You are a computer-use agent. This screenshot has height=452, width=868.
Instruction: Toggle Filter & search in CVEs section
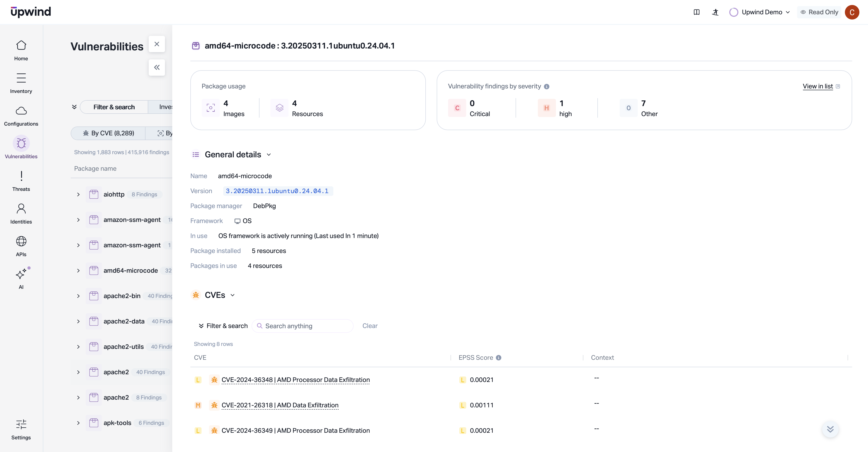tap(223, 326)
